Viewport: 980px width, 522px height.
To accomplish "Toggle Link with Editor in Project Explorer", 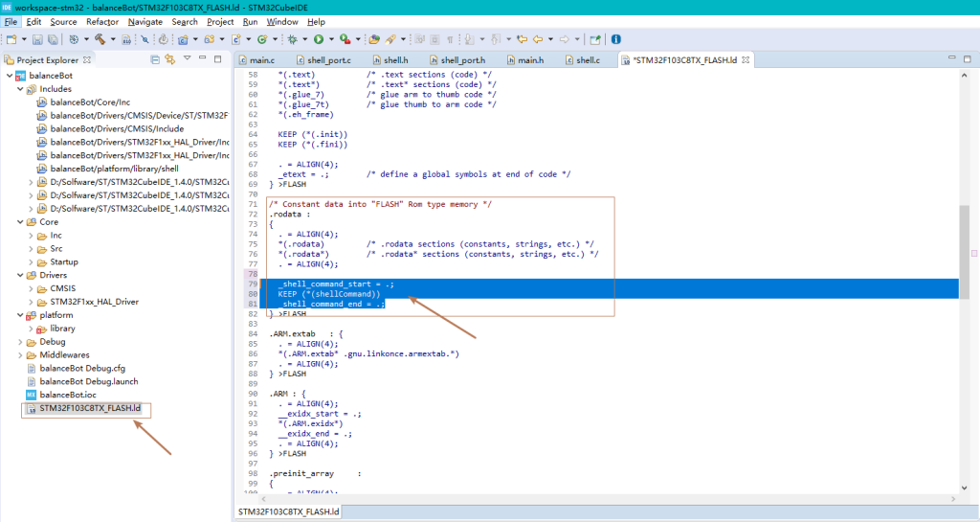I will click(169, 59).
